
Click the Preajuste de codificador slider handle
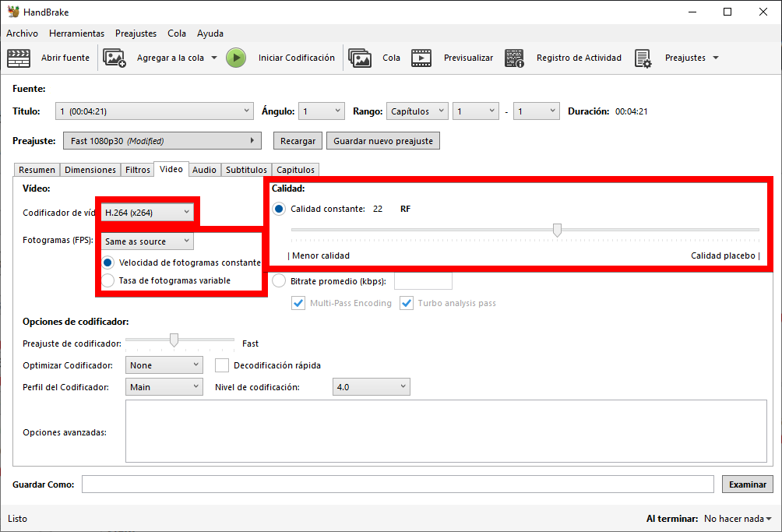pyautogui.click(x=174, y=340)
